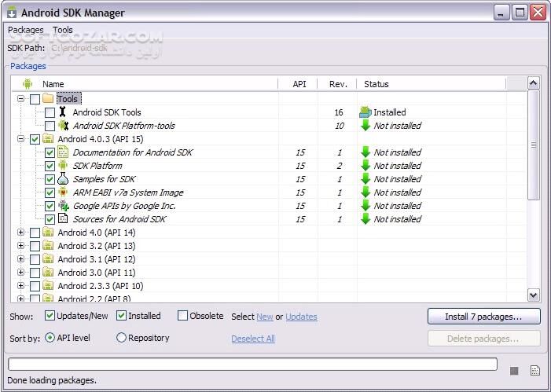Click the Android 3.1 (API 12) folder icon
The height and width of the screenshot is (392, 551).
point(48,259)
